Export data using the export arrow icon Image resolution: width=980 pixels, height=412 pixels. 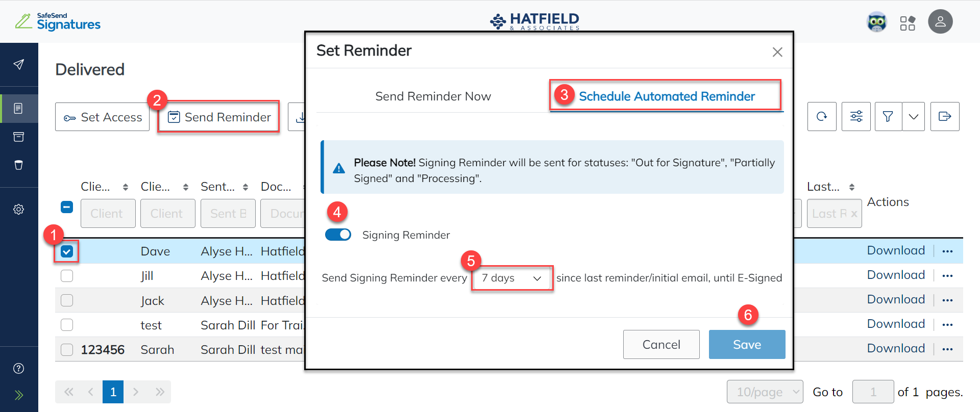click(945, 116)
